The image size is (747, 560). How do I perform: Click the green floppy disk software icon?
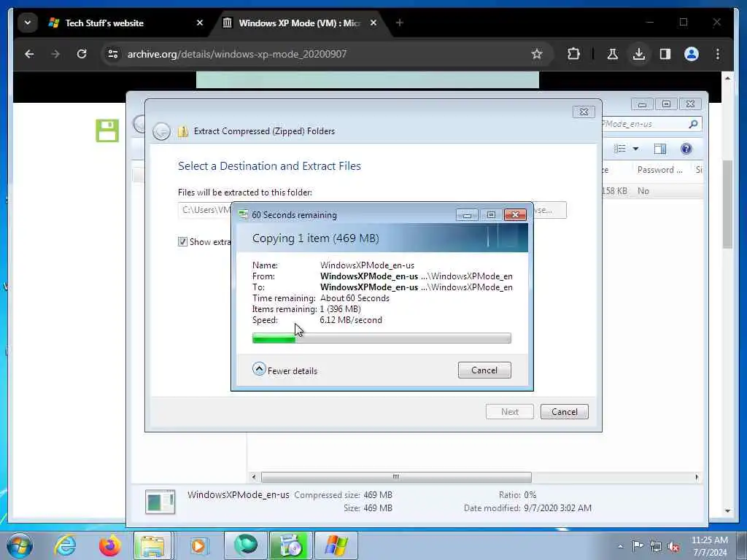(x=107, y=131)
